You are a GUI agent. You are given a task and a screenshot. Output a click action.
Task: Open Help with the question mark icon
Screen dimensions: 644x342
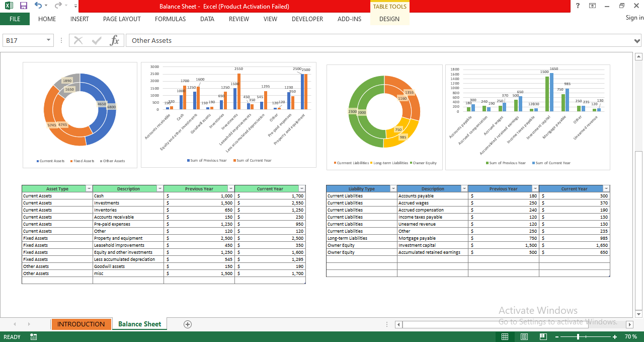[x=578, y=6]
